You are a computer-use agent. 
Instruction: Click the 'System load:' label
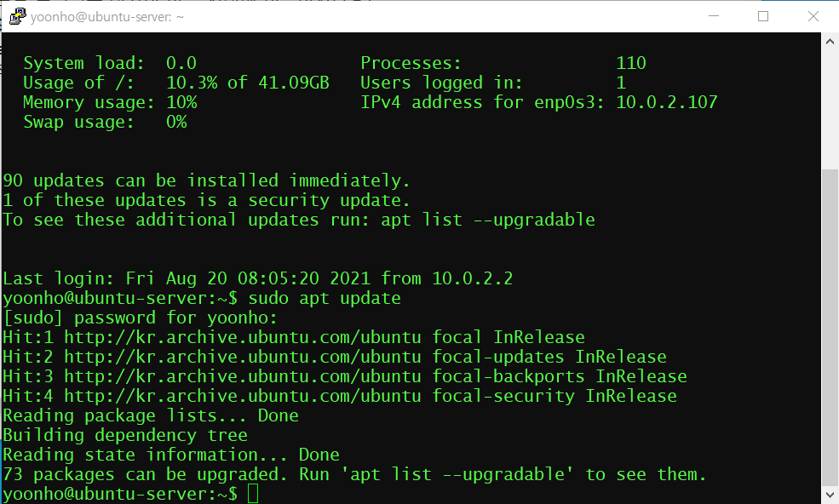pyautogui.click(x=83, y=63)
